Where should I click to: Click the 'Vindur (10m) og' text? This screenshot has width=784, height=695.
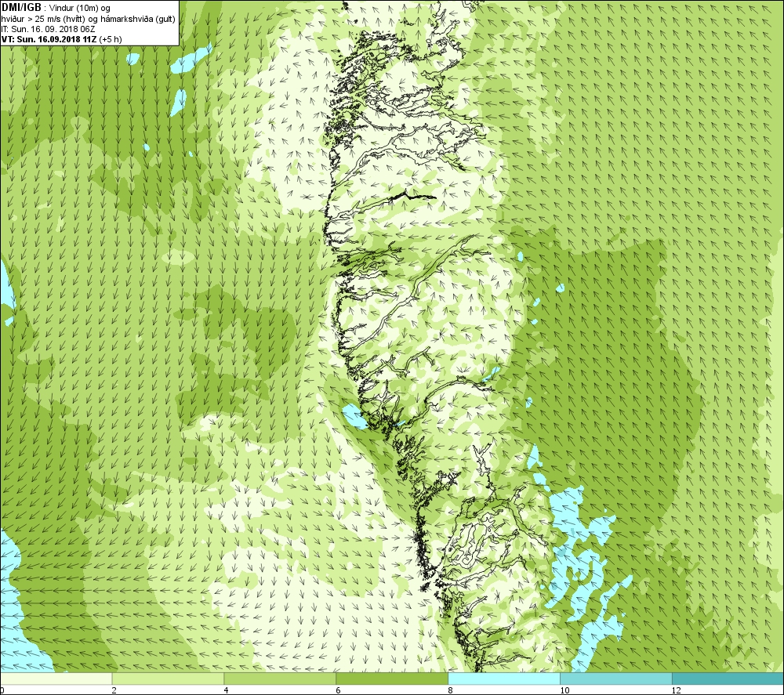pyautogui.click(x=79, y=9)
